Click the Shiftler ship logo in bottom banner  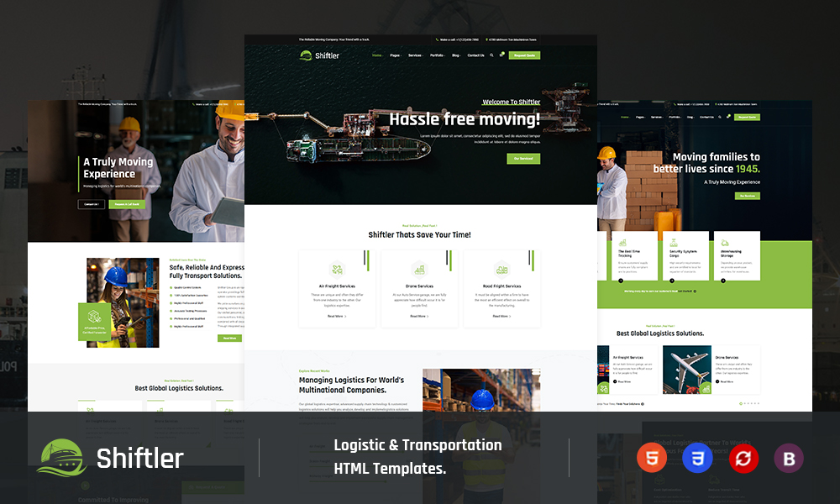tap(62, 458)
